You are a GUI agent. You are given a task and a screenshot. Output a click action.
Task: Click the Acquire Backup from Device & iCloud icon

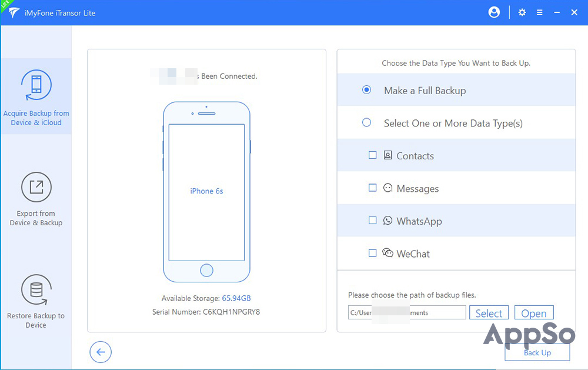click(36, 86)
